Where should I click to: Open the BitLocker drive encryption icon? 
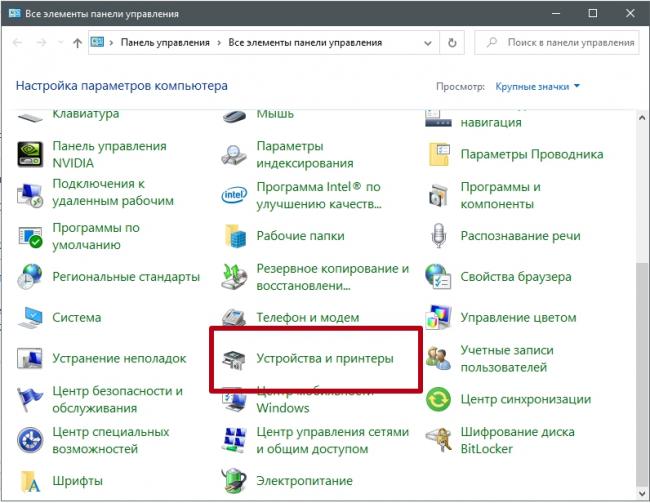[438, 441]
